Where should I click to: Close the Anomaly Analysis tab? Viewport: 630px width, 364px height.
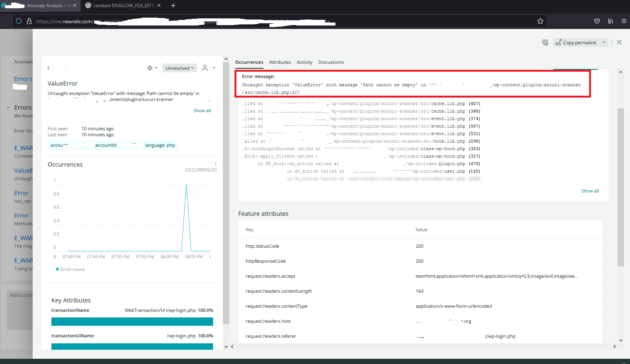pos(75,5)
